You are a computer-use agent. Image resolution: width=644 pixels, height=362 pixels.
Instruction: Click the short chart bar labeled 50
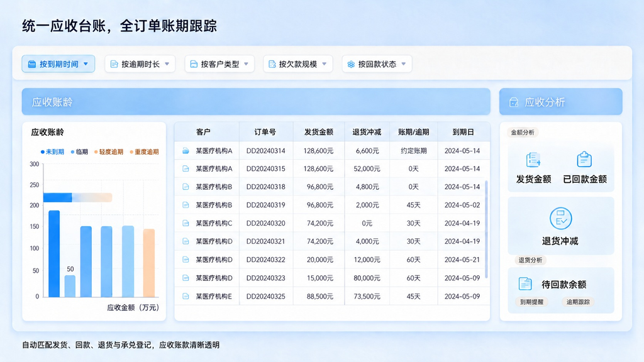[x=70, y=286]
